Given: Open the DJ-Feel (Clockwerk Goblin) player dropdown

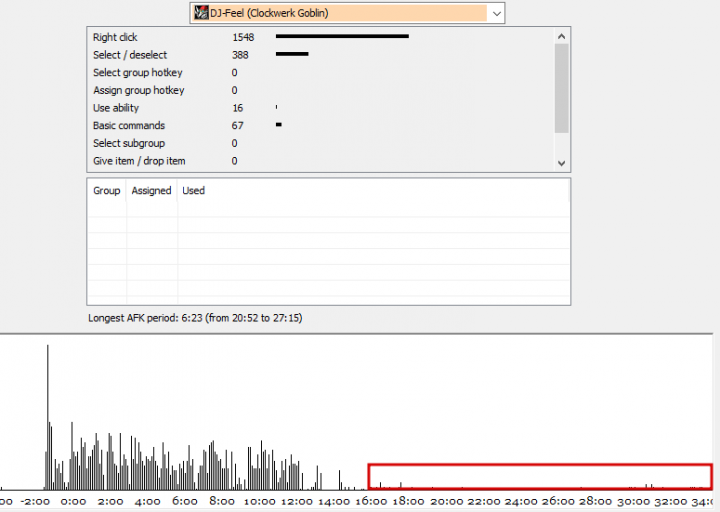Looking at the screenshot, I should pos(348,13).
